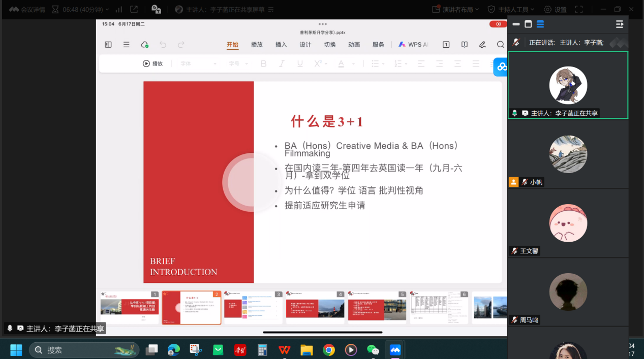Screen dimensions: 644x359
Task: Open WeChat from the taskbar
Action: [373, 350]
